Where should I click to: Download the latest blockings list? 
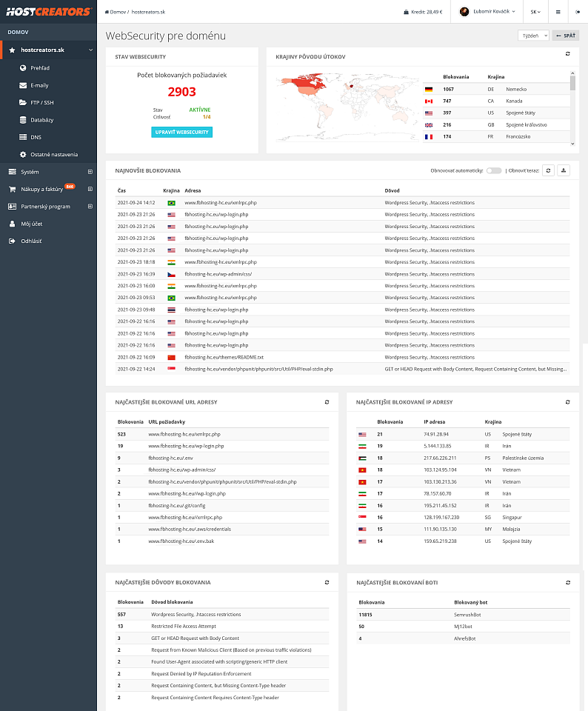tap(564, 170)
